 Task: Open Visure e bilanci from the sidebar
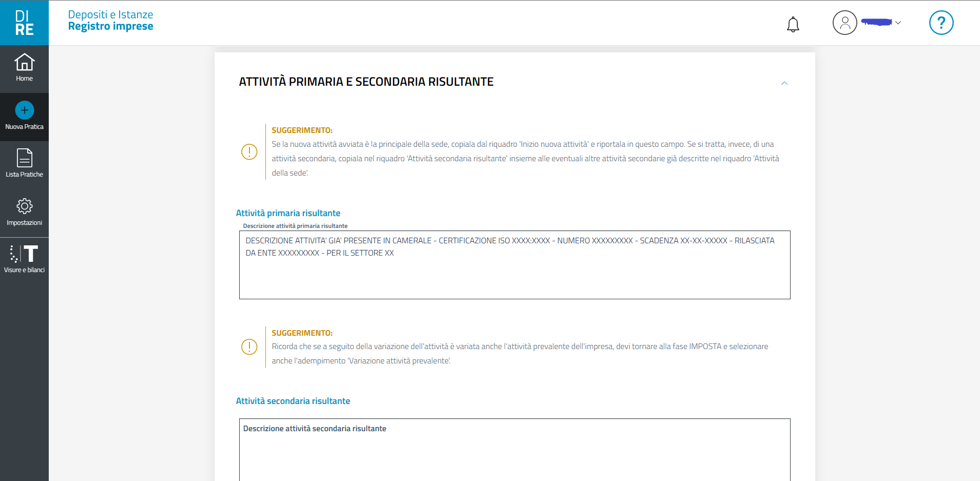click(x=24, y=259)
